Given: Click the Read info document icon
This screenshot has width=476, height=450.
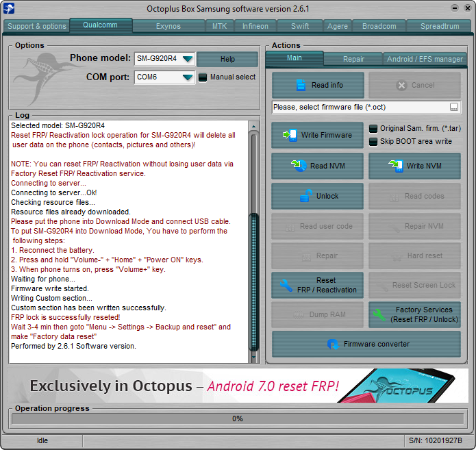Looking at the screenshot, I should [x=301, y=86].
